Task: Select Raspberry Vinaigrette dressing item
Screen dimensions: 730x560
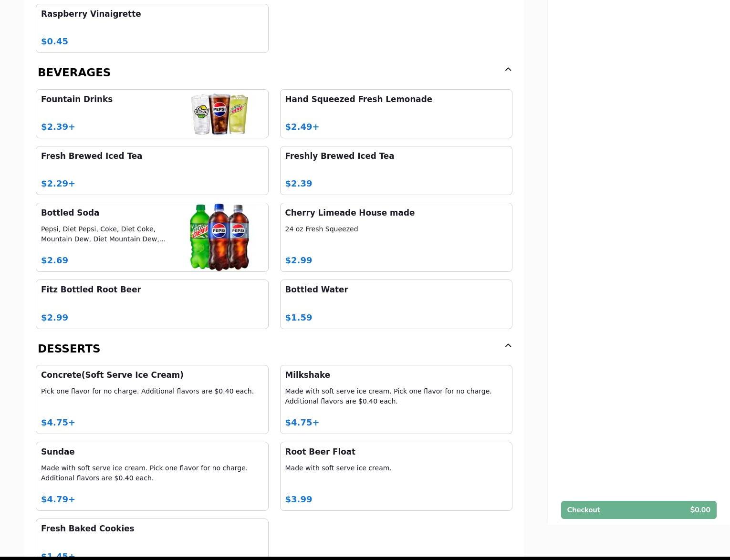Action: point(152,28)
